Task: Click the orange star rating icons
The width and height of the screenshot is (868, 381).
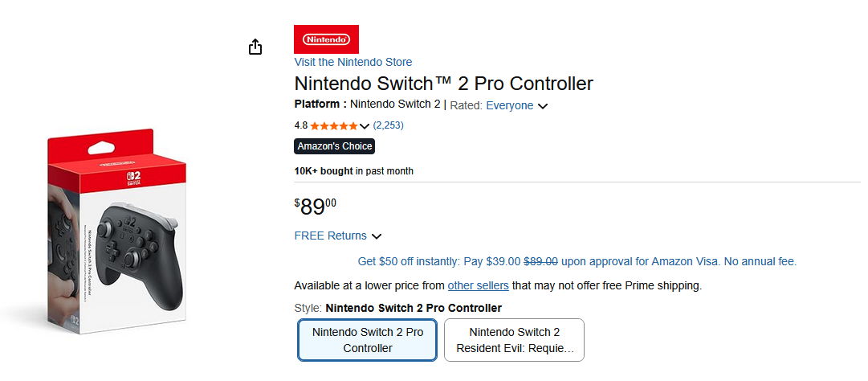Action: pos(334,125)
